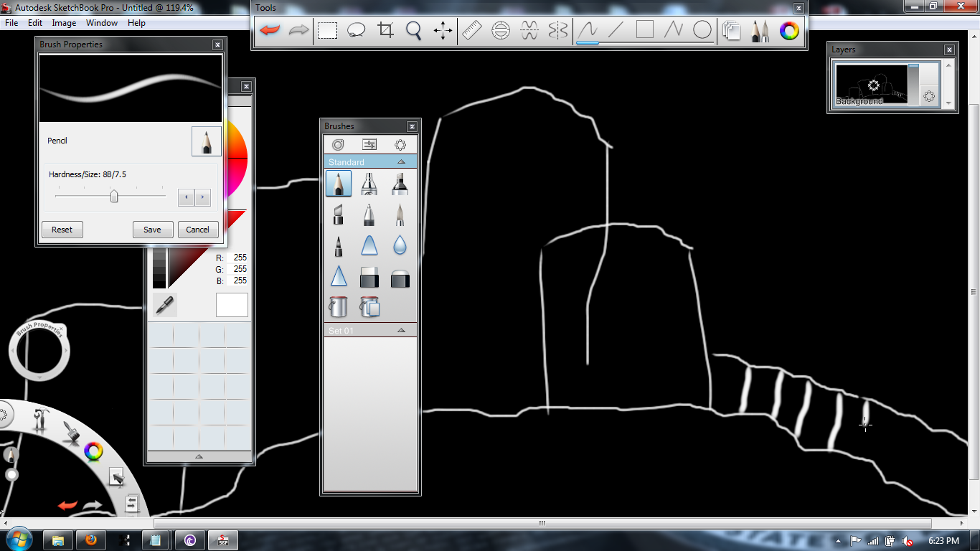Click Cancel in Brush Properties
The width and height of the screenshot is (980, 551).
(x=197, y=230)
